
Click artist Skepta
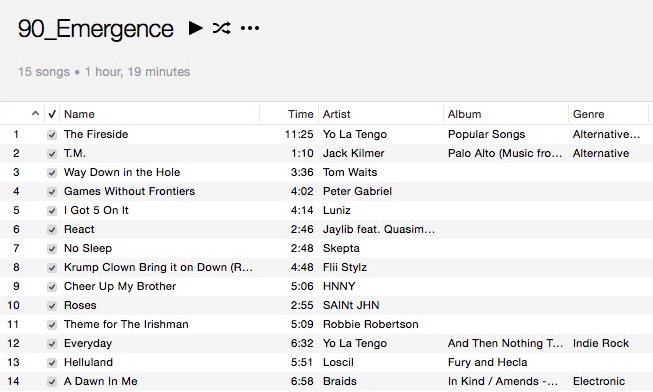341,248
